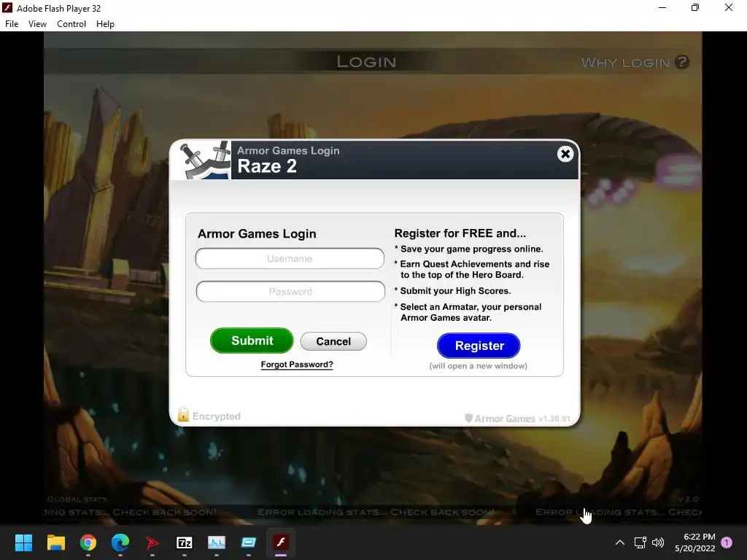
Task: Click the green Submit button
Action: click(252, 341)
